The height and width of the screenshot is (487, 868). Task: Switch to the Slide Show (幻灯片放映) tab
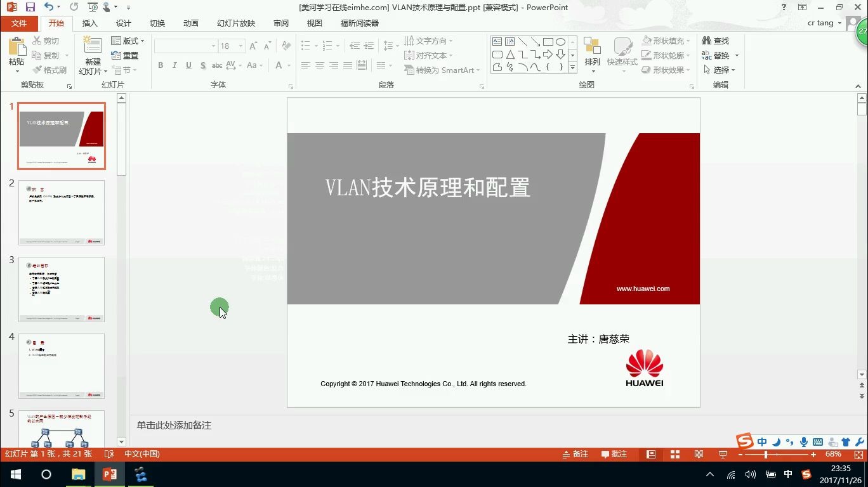236,23
